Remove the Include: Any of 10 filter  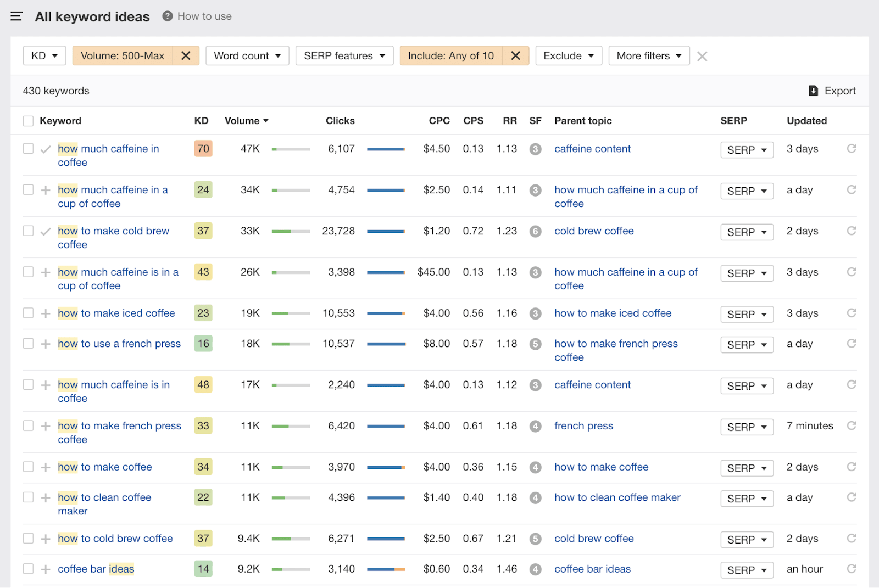coord(515,55)
